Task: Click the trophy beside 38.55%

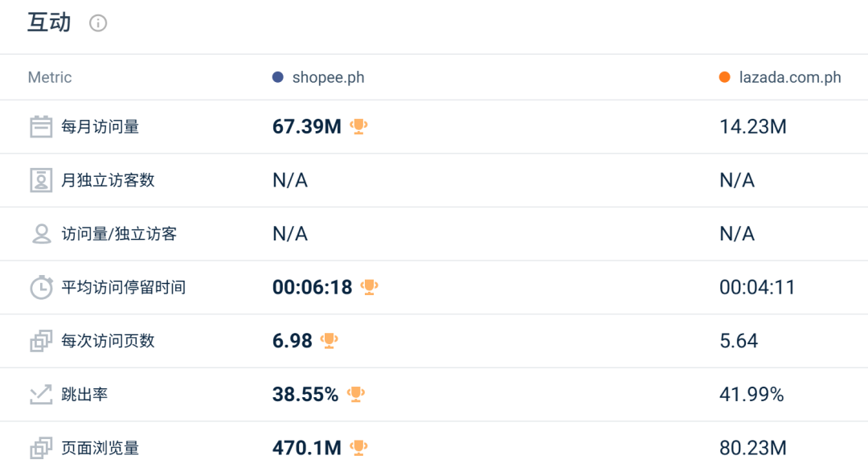Action: [x=356, y=394]
